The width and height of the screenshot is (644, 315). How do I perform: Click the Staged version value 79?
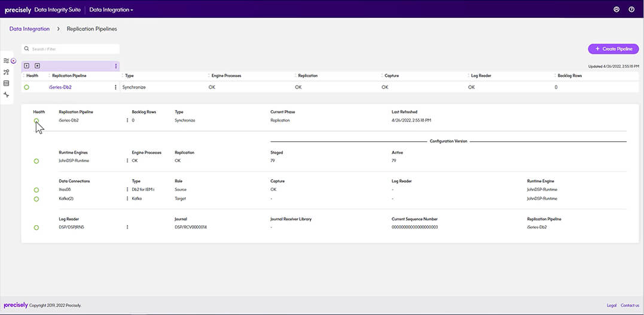click(x=273, y=160)
